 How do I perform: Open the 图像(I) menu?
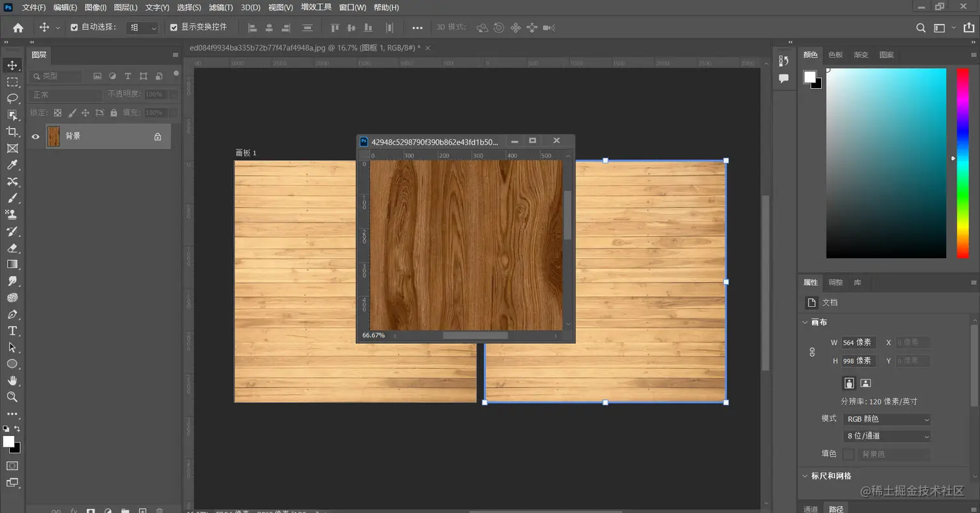pyautogui.click(x=95, y=8)
